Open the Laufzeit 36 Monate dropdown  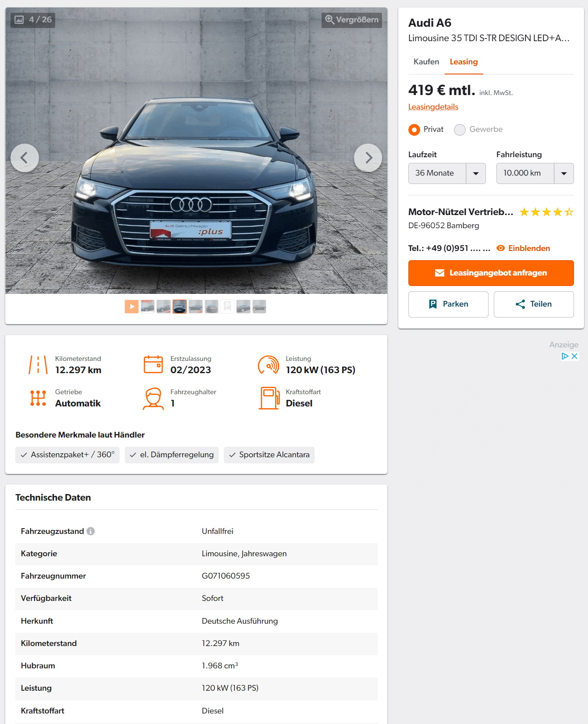447,173
